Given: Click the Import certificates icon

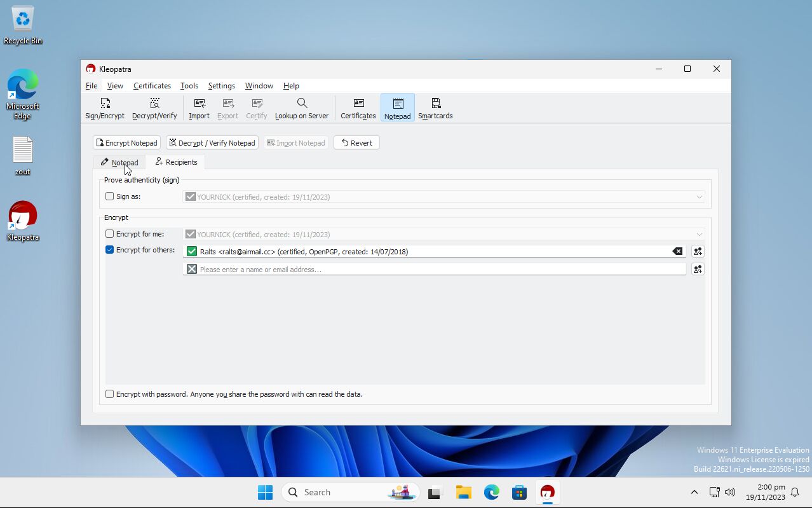Looking at the screenshot, I should [x=199, y=107].
